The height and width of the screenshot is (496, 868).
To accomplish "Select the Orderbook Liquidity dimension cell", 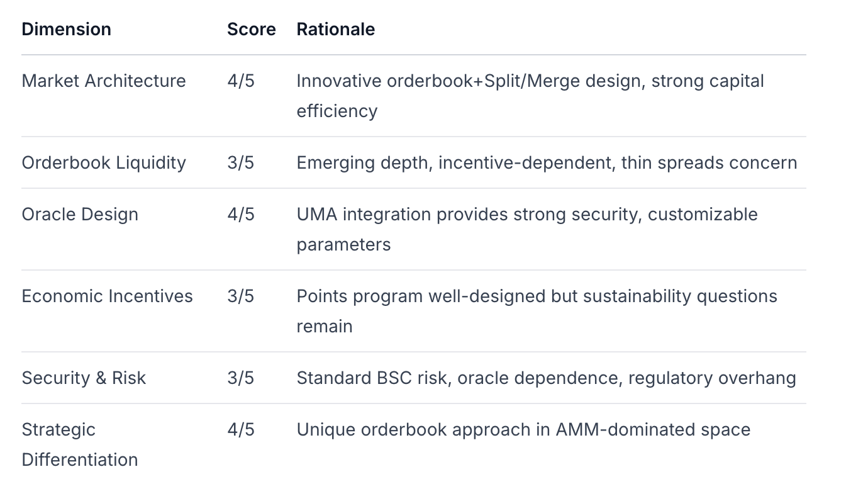I will (104, 163).
